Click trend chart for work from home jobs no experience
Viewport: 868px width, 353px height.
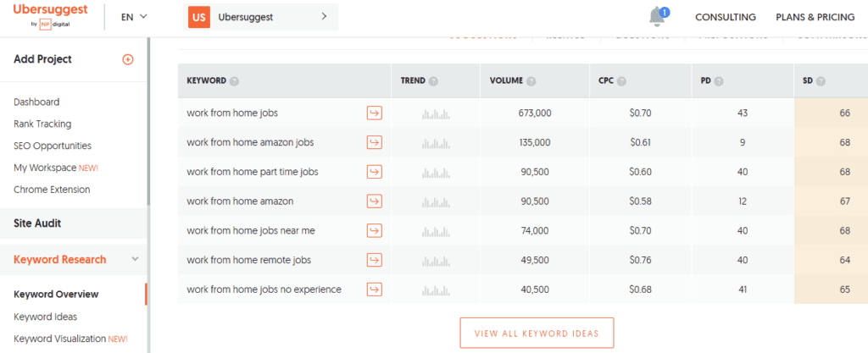coord(436,290)
